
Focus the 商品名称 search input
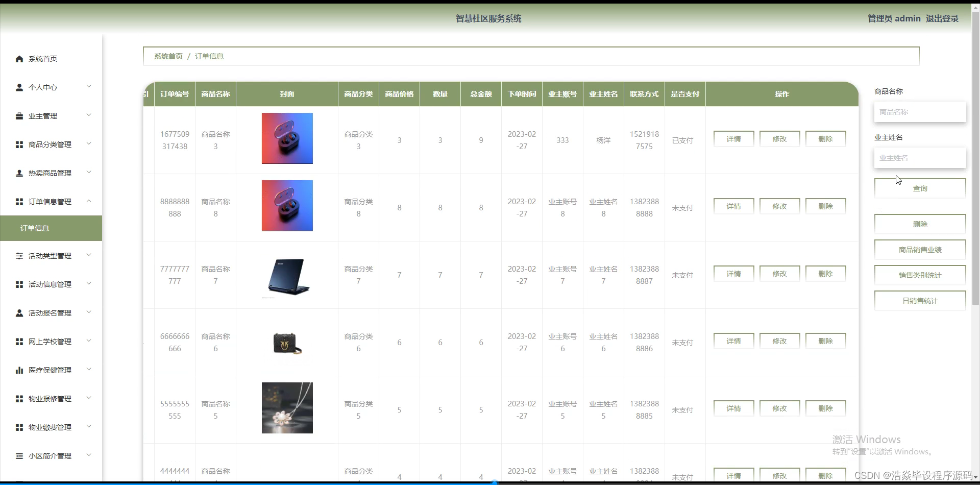pyautogui.click(x=920, y=112)
